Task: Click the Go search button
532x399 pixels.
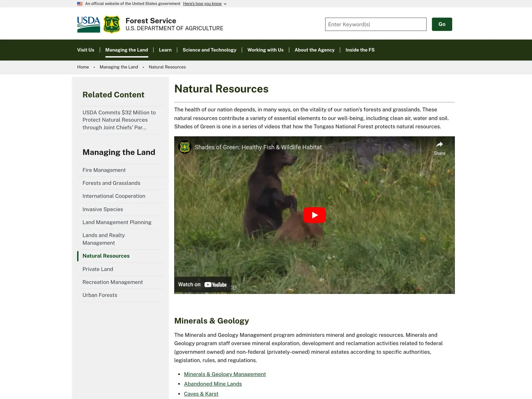Action: pyautogui.click(x=442, y=24)
